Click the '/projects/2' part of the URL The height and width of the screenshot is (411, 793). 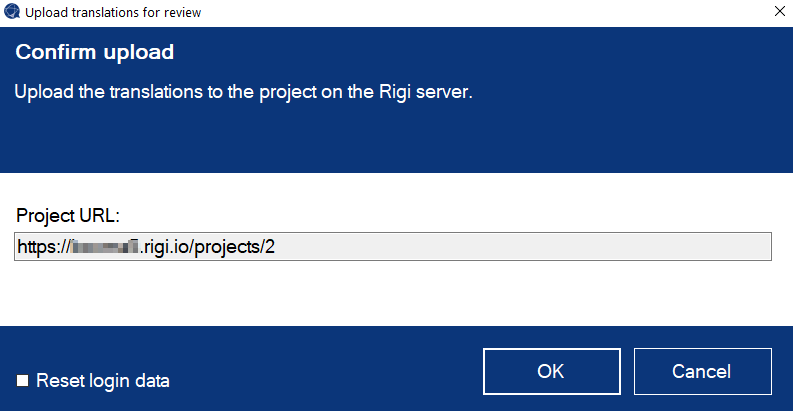(x=232, y=247)
